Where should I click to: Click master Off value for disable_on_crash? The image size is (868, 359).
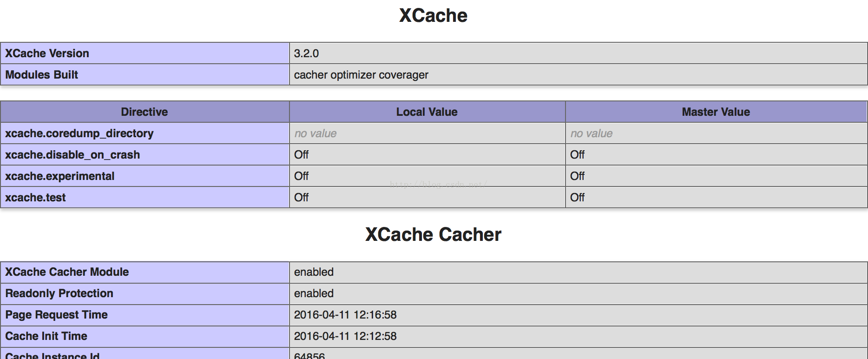(x=577, y=155)
